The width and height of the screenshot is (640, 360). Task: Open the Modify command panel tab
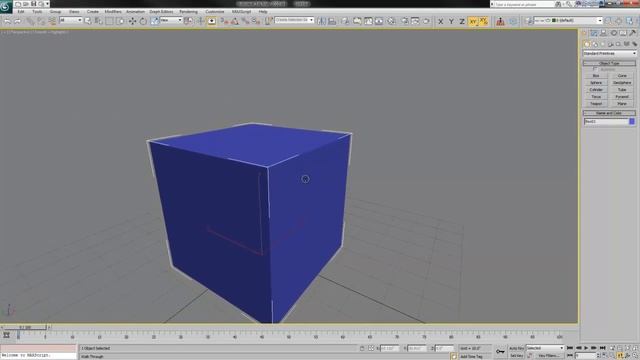(x=594, y=33)
